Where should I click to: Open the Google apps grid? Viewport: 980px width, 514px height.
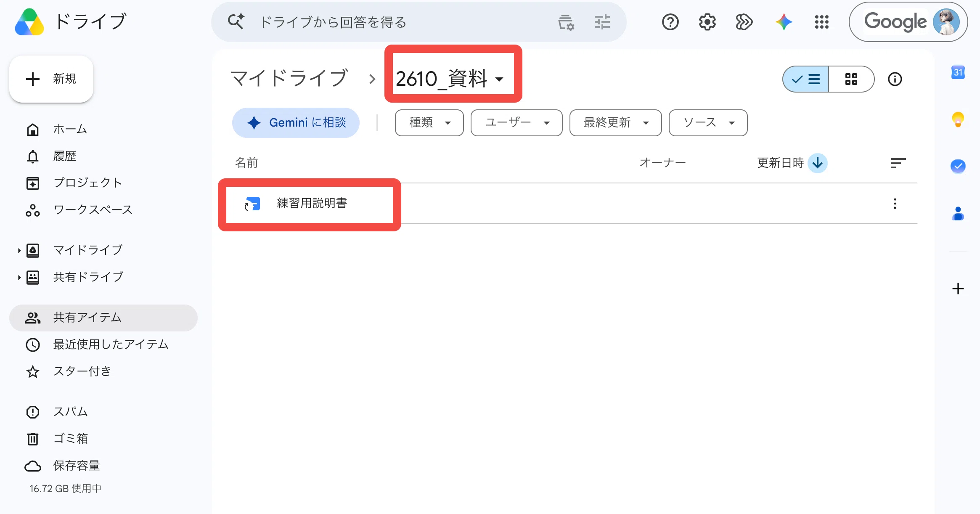click(821, 22)
